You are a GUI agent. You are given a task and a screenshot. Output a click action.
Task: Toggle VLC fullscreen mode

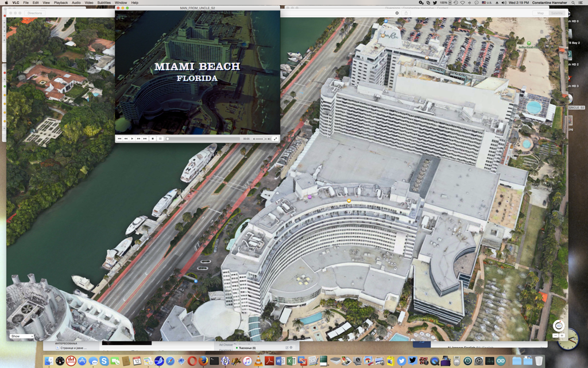click(x=276, y=139)
